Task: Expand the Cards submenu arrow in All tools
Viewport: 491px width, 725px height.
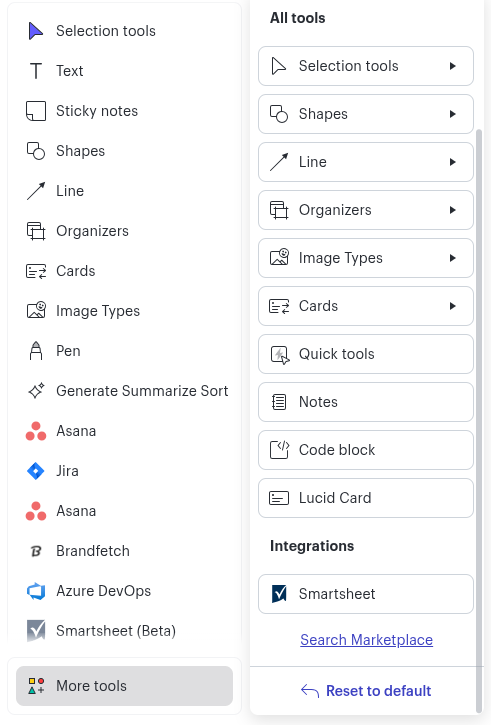Action: (453, 306)
